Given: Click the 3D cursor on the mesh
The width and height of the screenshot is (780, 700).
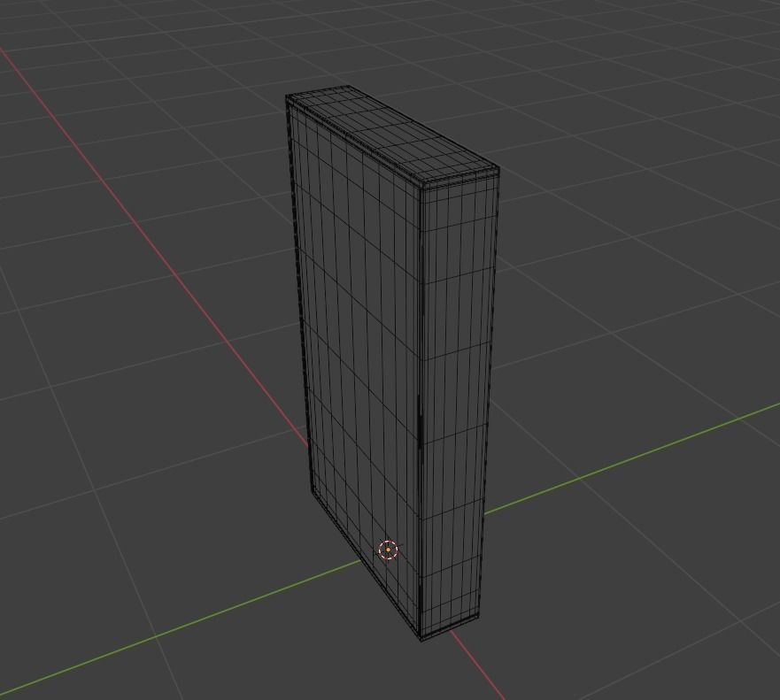Looking at the screenshot, I should pos(388,550).
